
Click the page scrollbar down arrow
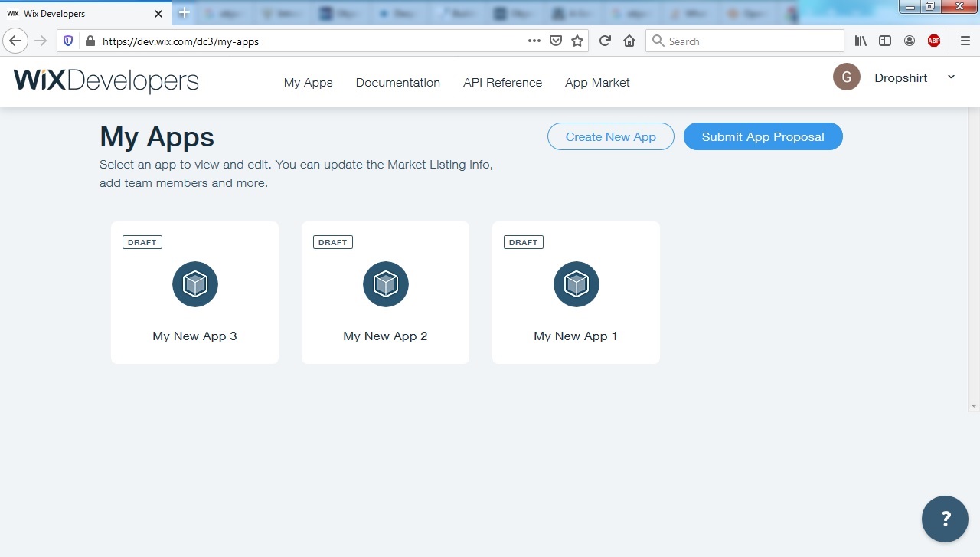click(974, 406)
